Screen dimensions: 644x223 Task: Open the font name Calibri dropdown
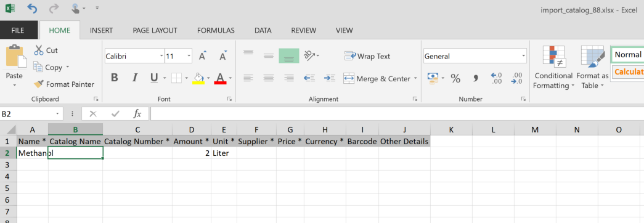[161, 56]
